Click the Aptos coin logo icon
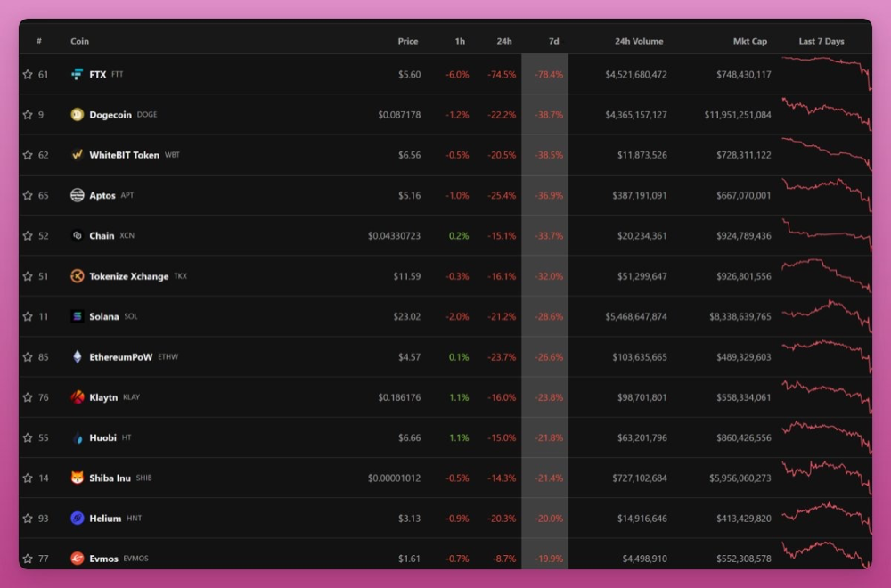This screenshot has width=891, height=588. coord(78,196)
